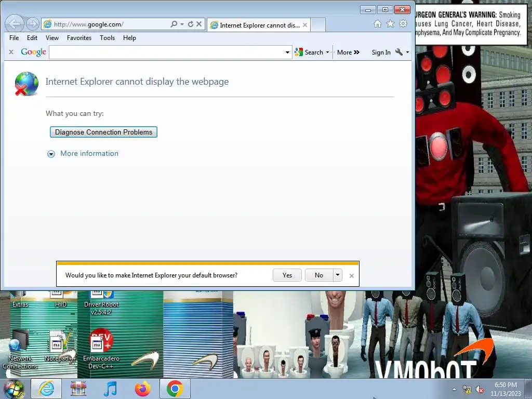Close the Google Toolbar with its X
Screen dimensions: 532x399
11,52
